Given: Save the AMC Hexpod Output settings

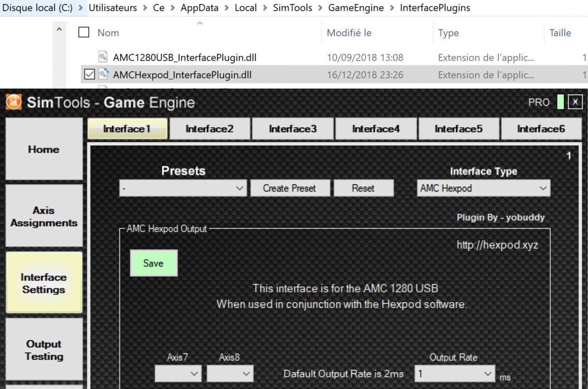Looking at the screenshot, I should (x=154, y=263).
